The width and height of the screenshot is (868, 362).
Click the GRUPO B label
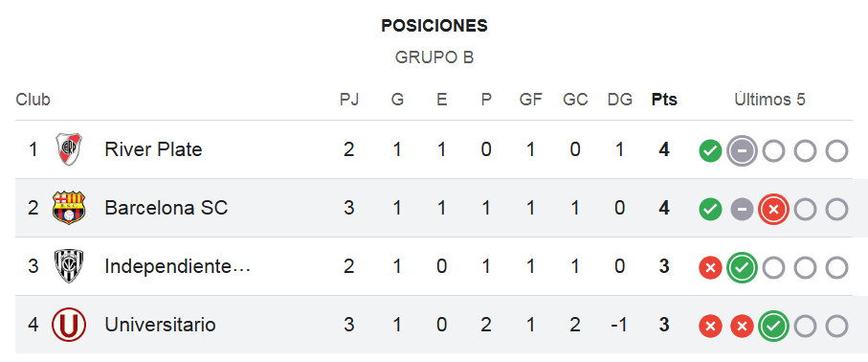pyautogui.click(x=434, y=57)
